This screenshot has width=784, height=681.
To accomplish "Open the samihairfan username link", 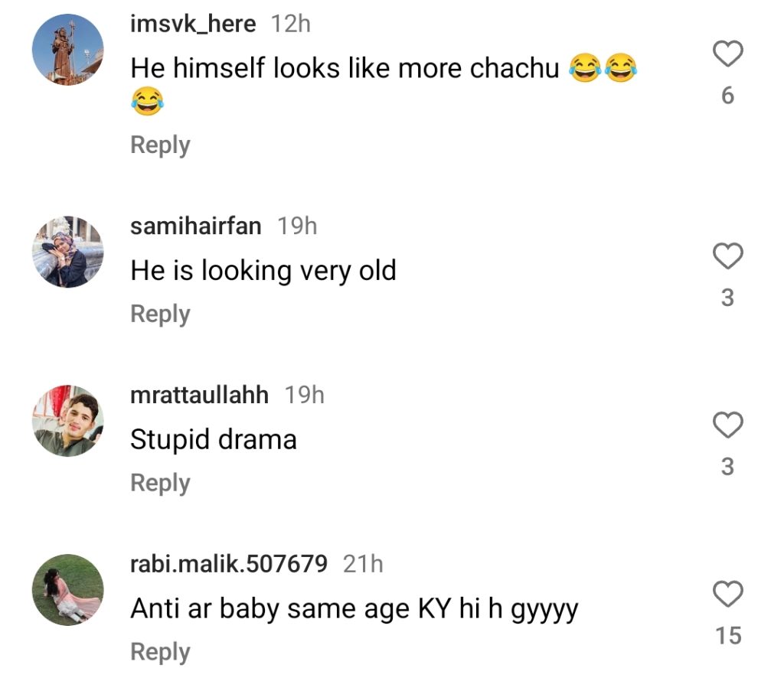I will pos(196,226).
